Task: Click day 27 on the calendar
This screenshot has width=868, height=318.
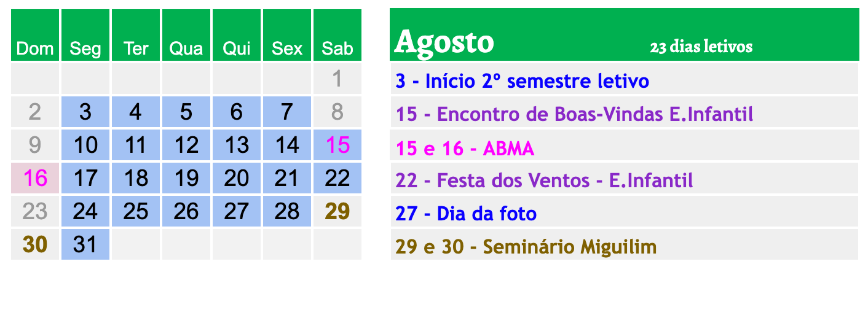Action: point(237,211)
